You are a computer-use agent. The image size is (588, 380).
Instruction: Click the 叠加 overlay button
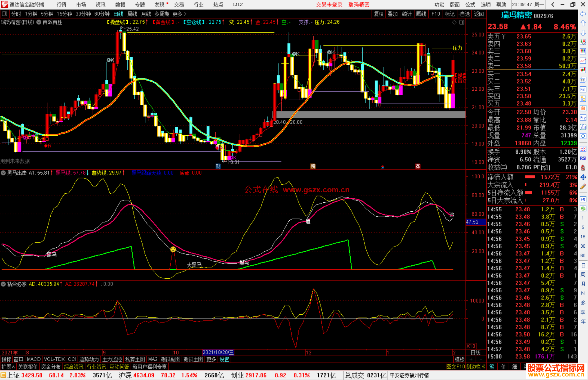pyautogui.click(x=393, y=14)
